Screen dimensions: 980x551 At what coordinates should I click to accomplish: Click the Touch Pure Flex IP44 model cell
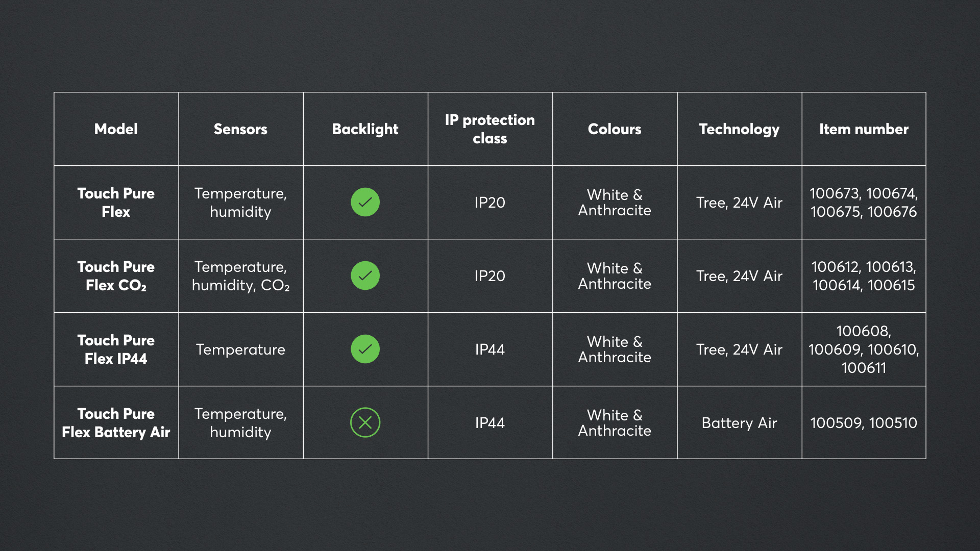point(116,349)
